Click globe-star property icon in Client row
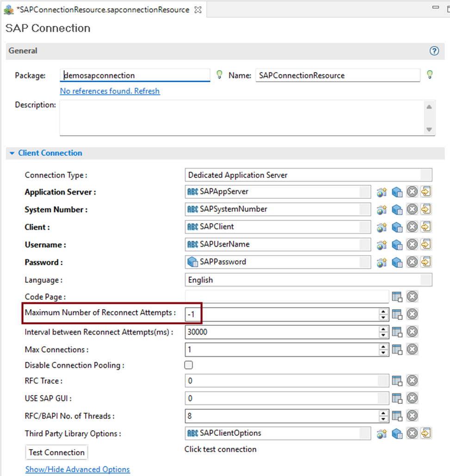The image size is (450, 476). (x=382, y=227)
